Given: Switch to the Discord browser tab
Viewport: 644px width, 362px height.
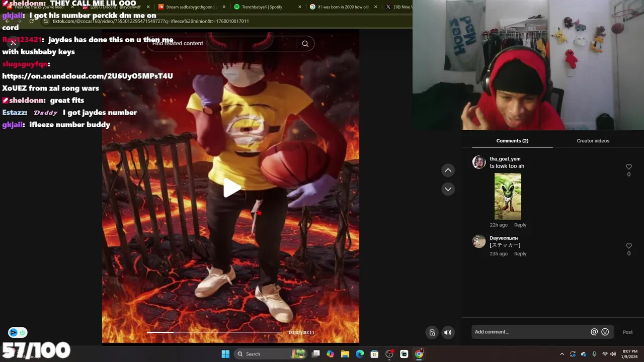Looking at the screenshot, I should coord(116,7).
